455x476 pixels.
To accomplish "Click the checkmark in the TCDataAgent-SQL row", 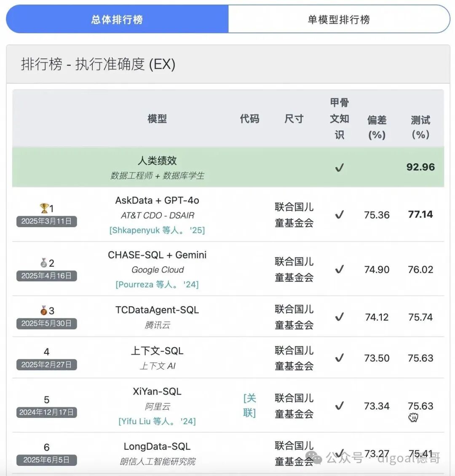I will click(339, 317).
